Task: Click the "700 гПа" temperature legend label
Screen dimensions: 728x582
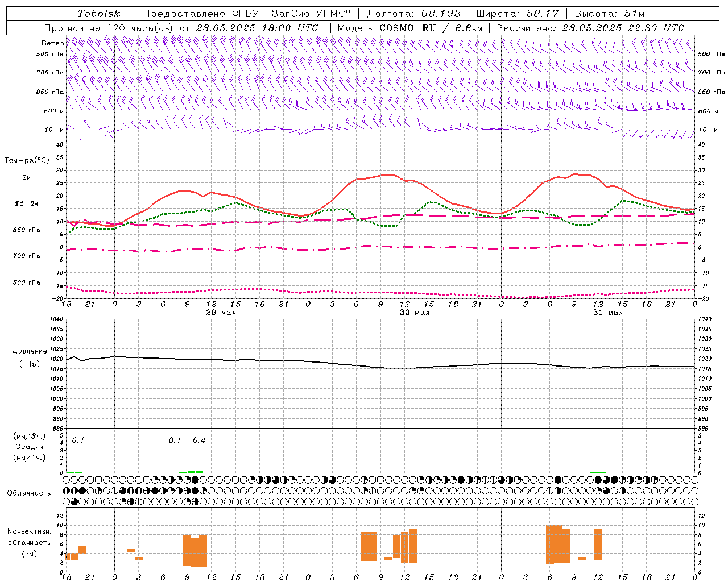Action: click(27, 256)
